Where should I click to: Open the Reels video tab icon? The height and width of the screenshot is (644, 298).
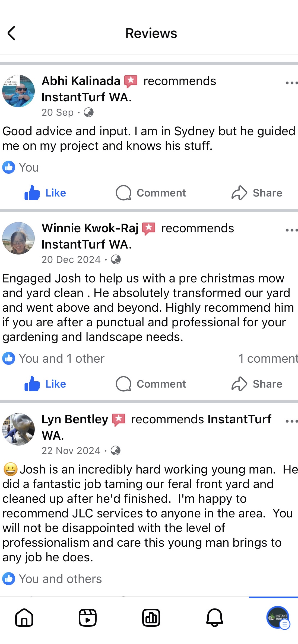[x=88, y=618]
